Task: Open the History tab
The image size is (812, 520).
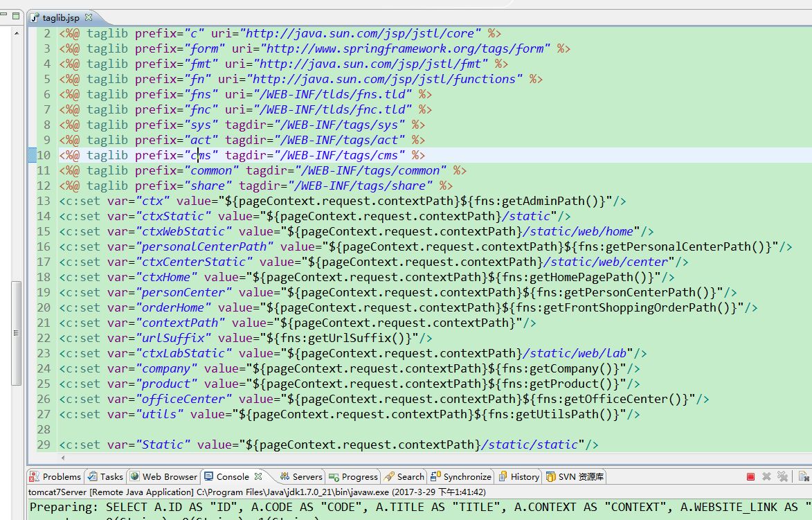Action: click(x=518, y=476)
